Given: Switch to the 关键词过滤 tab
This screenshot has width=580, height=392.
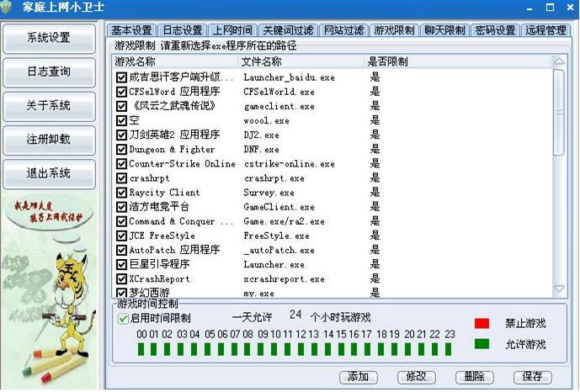Looking at the screenshot, I should [288, 30].
